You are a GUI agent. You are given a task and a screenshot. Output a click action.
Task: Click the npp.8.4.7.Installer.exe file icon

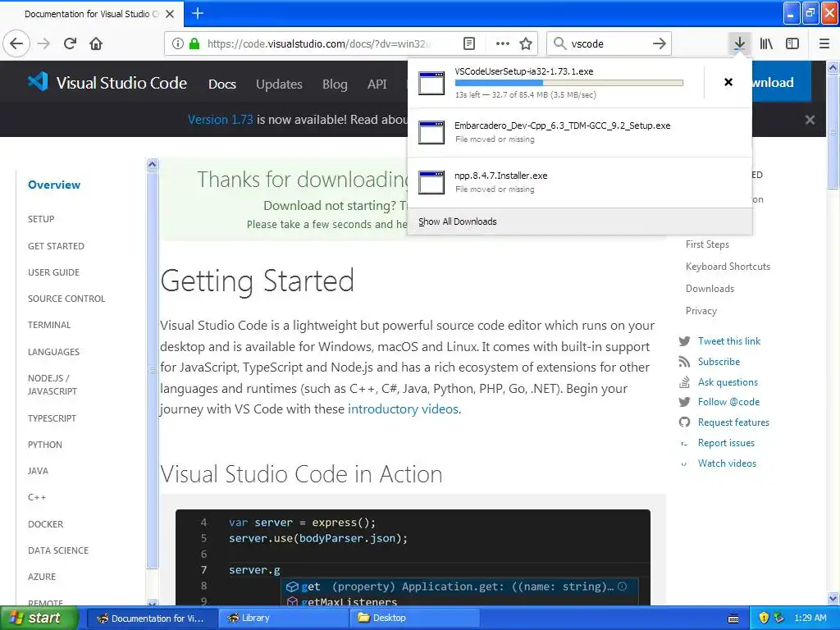pos(431,182)
